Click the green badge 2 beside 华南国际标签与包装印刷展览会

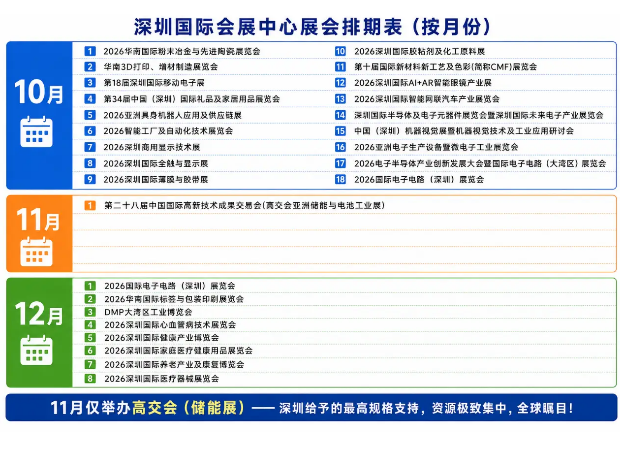pos(90,299)
